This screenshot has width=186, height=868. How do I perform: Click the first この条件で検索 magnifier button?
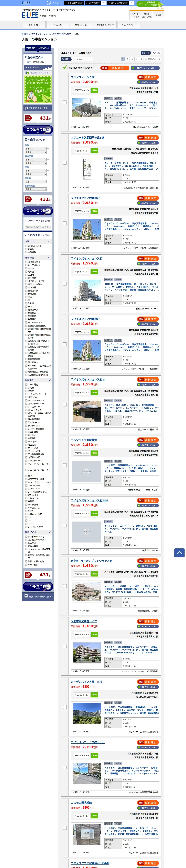[x=38, y=130]
